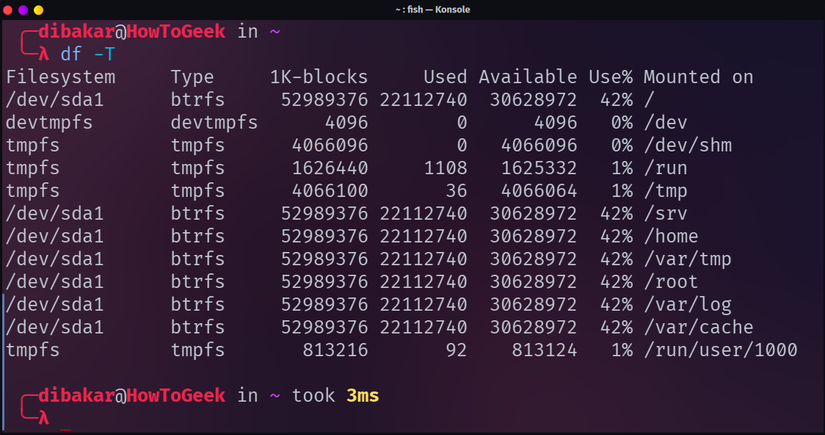Viewport: 825px width, 435px height.
Task: Click the purple window control button
Action: [x=23, y=10]
